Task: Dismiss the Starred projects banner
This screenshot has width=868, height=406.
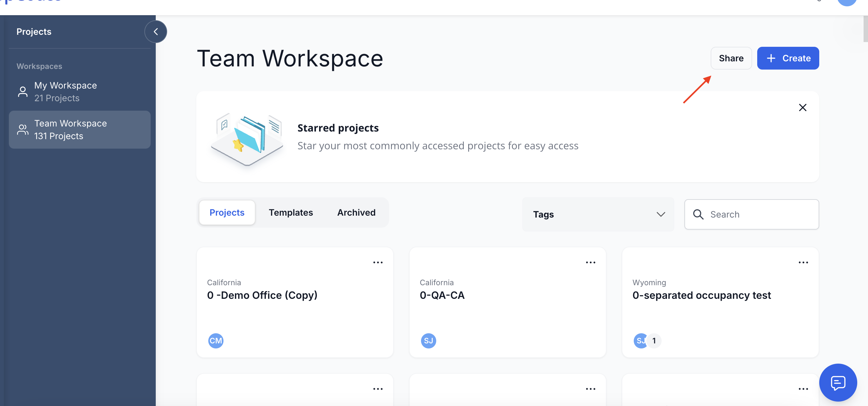Action: pos(802,108)
